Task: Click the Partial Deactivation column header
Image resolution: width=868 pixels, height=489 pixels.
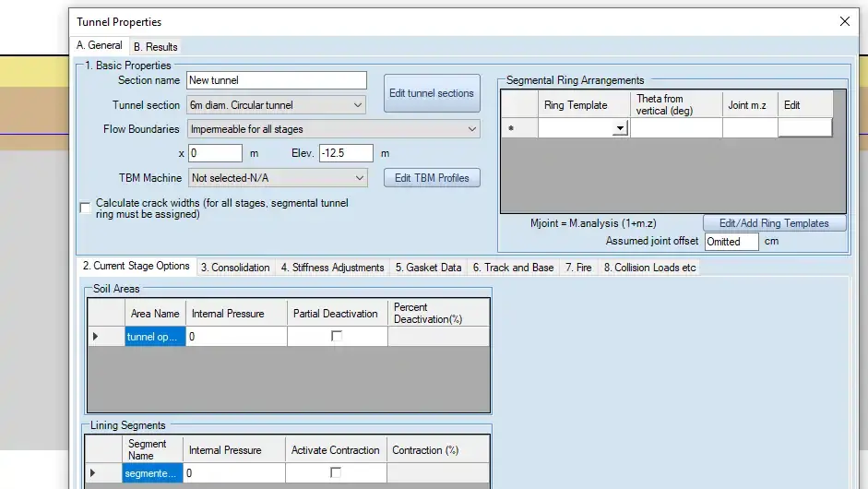Action: [337, 314]
